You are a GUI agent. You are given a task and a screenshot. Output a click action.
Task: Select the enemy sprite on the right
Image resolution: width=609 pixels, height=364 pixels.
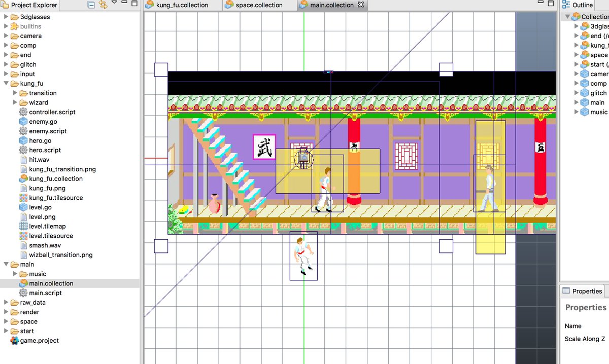[x=489, y=189]
